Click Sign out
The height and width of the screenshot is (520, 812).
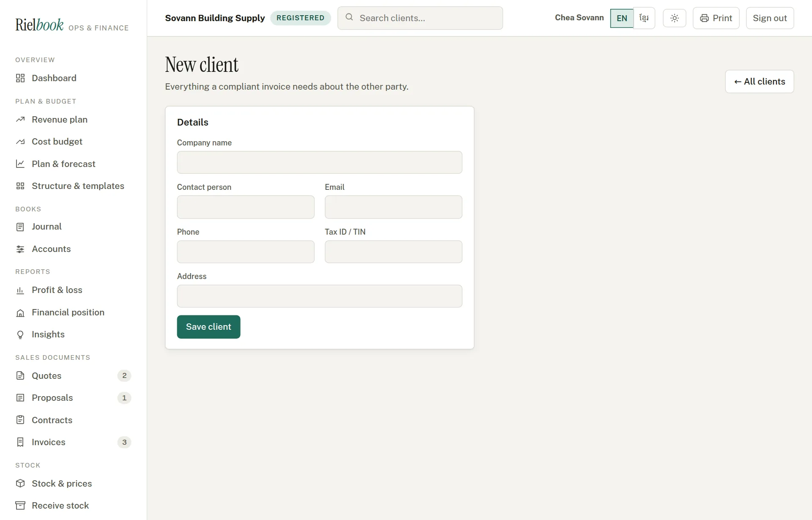click(770, 18)
